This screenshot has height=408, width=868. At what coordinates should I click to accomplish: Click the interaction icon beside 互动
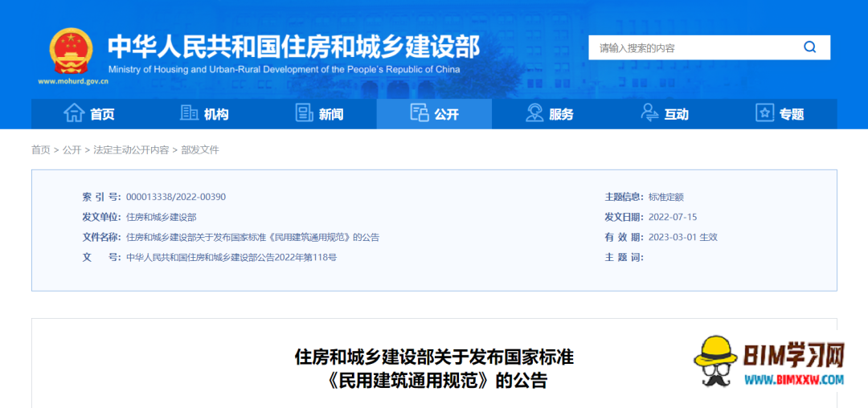click(649, 113)
